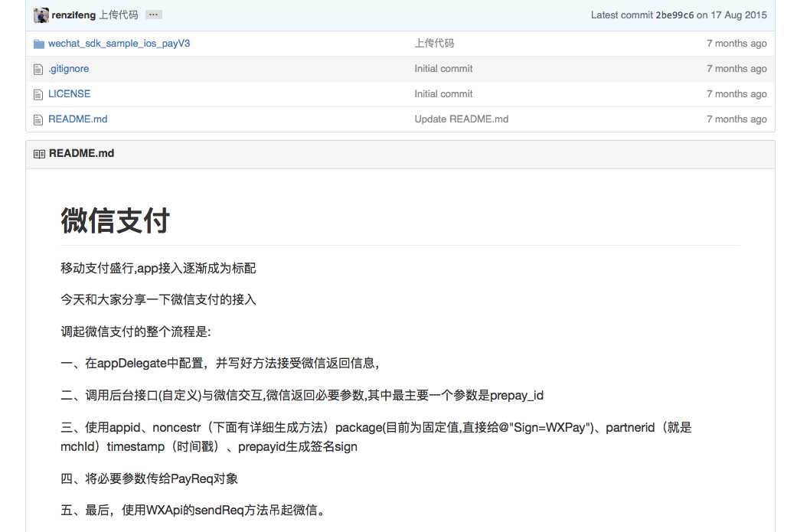Click the 'on 17 Aug 2015' date
Viewport: 797px width, 532px height.
click(x=731, y=15)
